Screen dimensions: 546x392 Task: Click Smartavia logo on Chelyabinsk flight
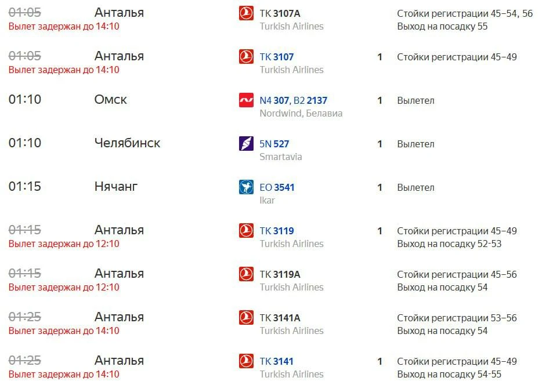click(246, 144)
